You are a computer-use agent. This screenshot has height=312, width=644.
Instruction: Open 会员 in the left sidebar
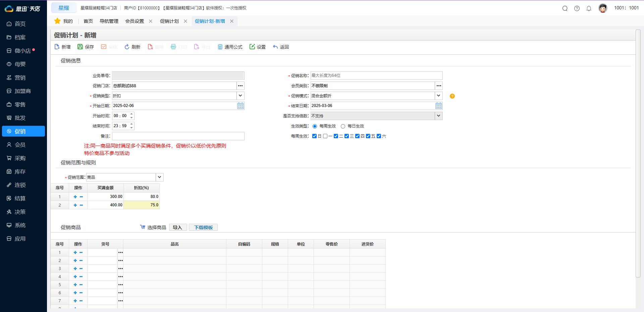pyautogui.click(x=20, y=145)
